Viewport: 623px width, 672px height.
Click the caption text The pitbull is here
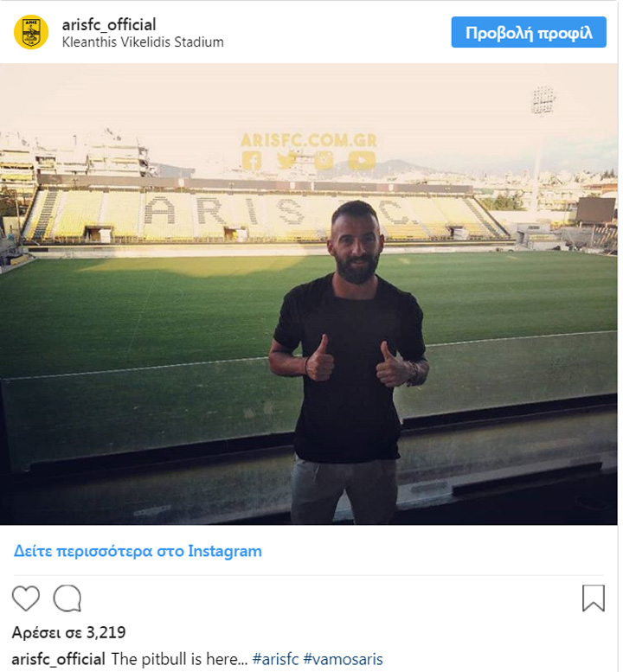click(x=179, y=659)
